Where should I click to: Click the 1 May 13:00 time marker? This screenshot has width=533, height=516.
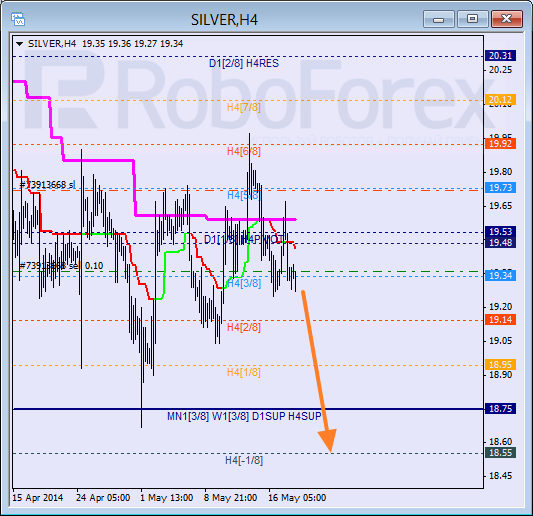(167, 498)
